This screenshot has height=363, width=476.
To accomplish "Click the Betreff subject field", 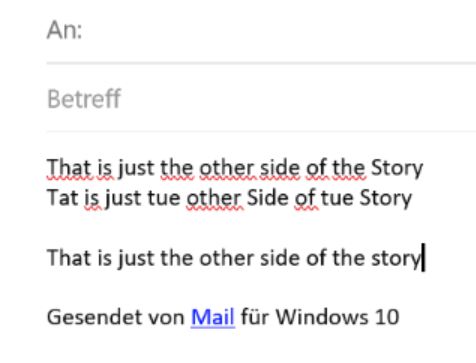I will coord(261,99).
